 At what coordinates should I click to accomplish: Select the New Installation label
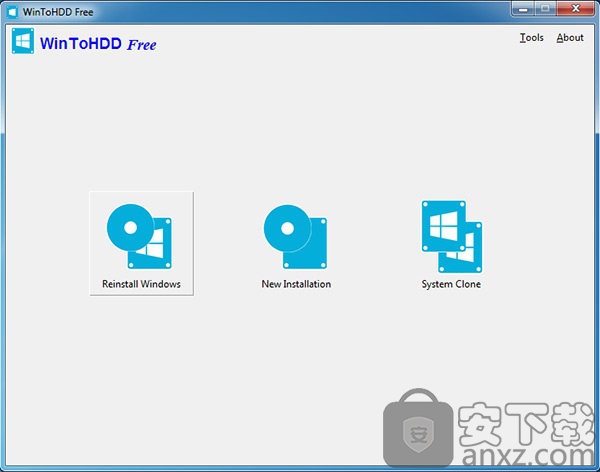296,284
